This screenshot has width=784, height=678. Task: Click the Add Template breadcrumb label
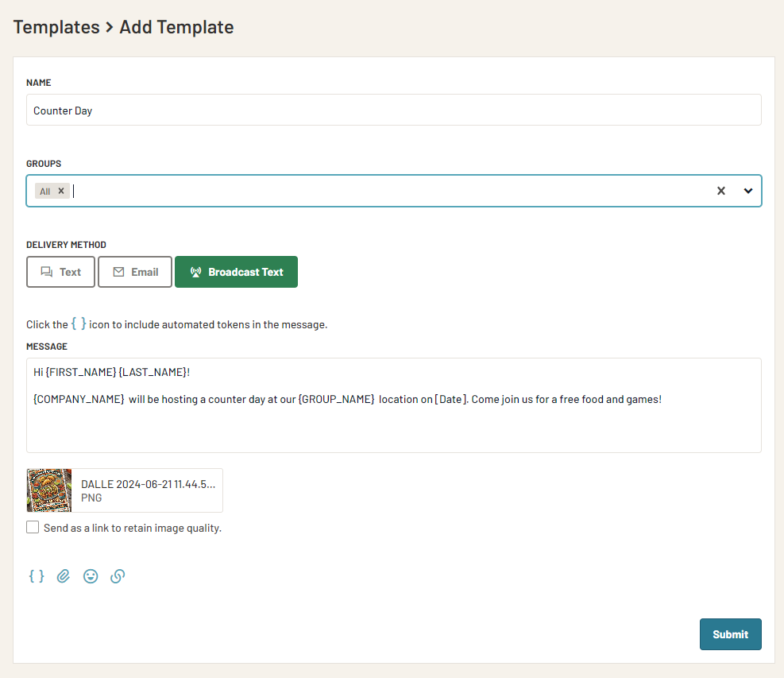pyautogui.click(x=176, y=26)
